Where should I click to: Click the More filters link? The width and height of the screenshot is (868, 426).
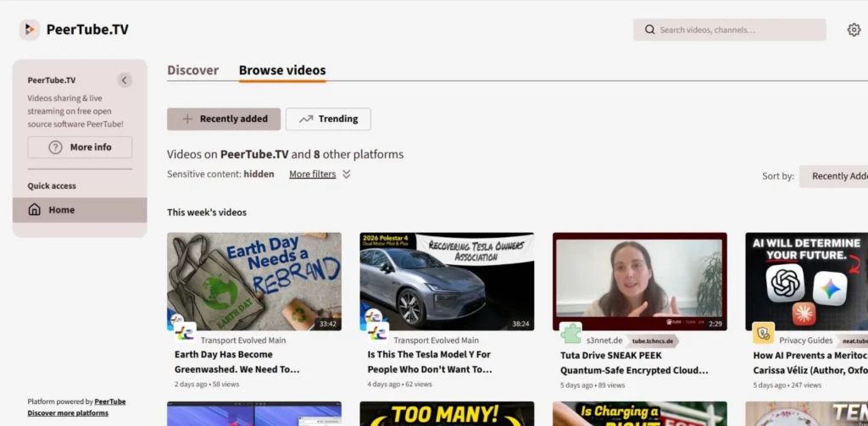pyautogui.click(x=312, y=174)
